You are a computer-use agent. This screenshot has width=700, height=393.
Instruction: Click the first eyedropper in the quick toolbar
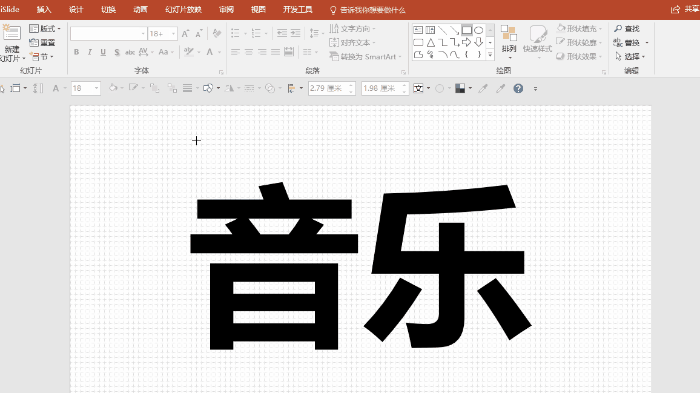(483, 88)
